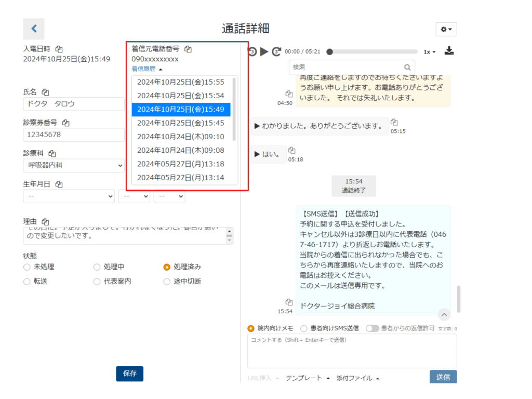532x399 pixels.
Task: Toggle 患者からの返信許可 switch
Action: (372, 328)
